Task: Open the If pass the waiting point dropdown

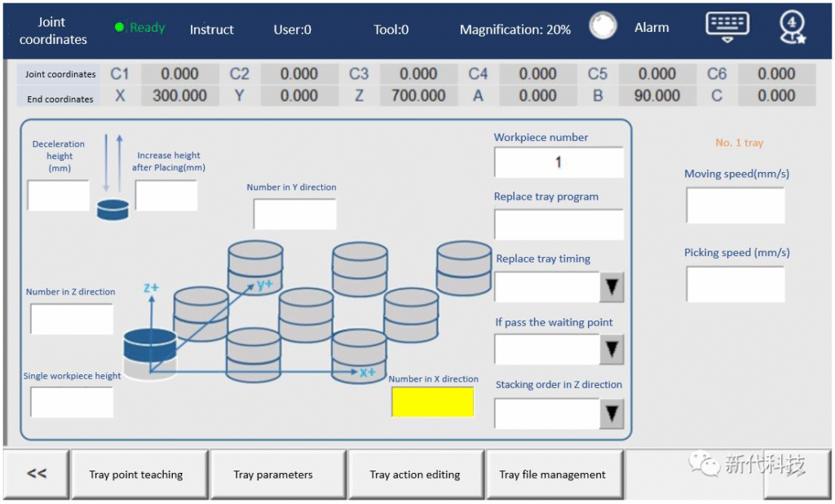Action: (612, 350)
